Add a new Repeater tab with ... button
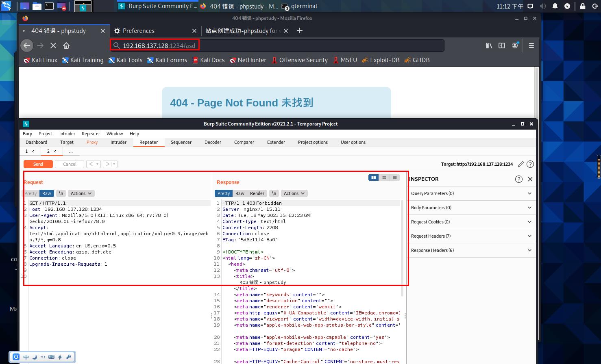The image size is (601, 364). (71, 151)
